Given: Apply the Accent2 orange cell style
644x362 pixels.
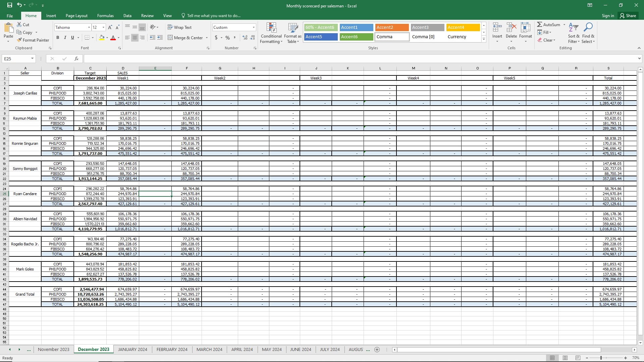Looking at the screenshot, I should pyautogui.click(x=392, y=27).
